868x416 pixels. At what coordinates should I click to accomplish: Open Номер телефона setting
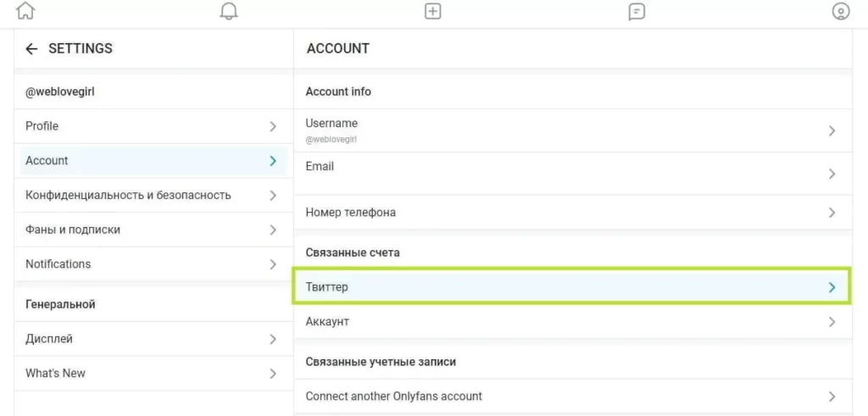(x=573, y=213)
